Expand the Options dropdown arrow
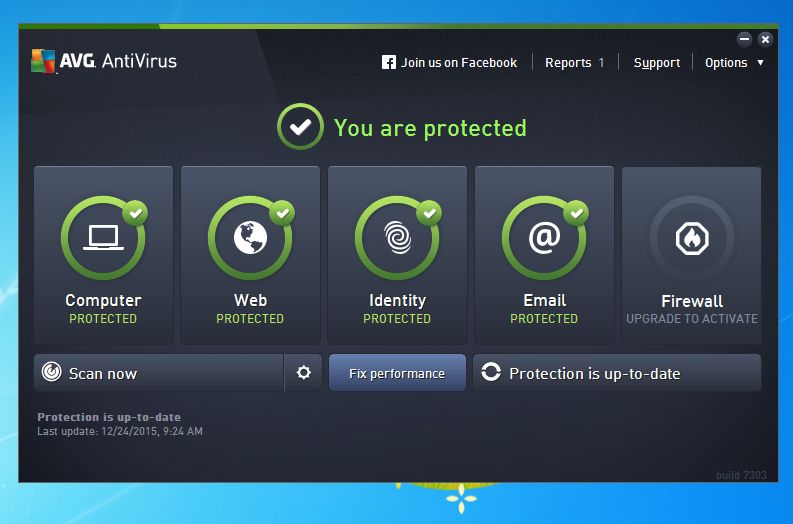Image resolution: width=793 pixels, height=524 pixels. pos(760,63)
